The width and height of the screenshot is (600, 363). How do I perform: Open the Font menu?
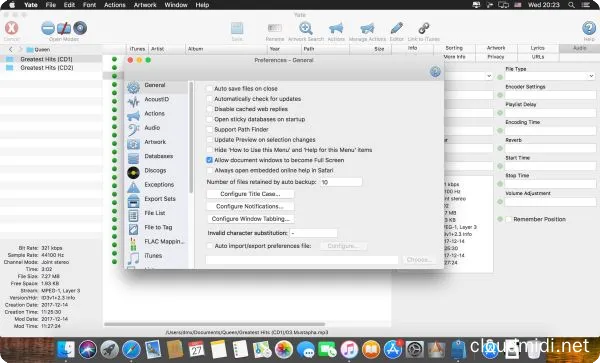89,5
